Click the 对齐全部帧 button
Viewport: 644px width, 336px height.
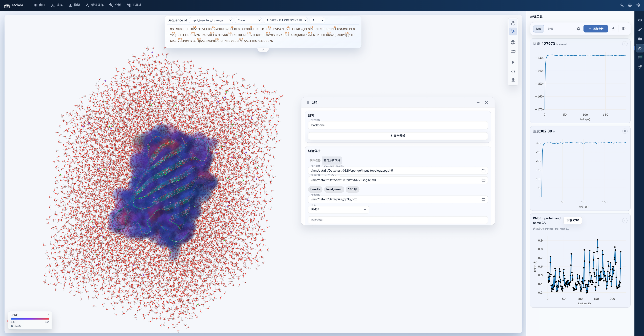point(398,136)
